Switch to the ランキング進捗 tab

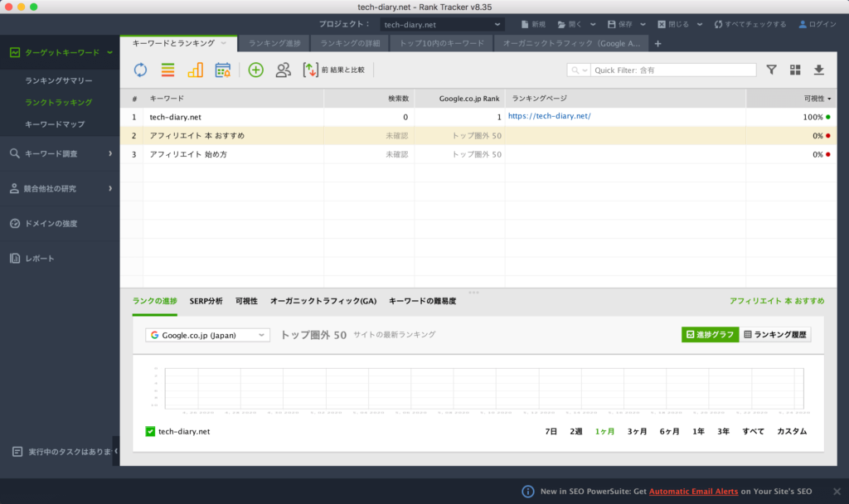click(274, 43)
